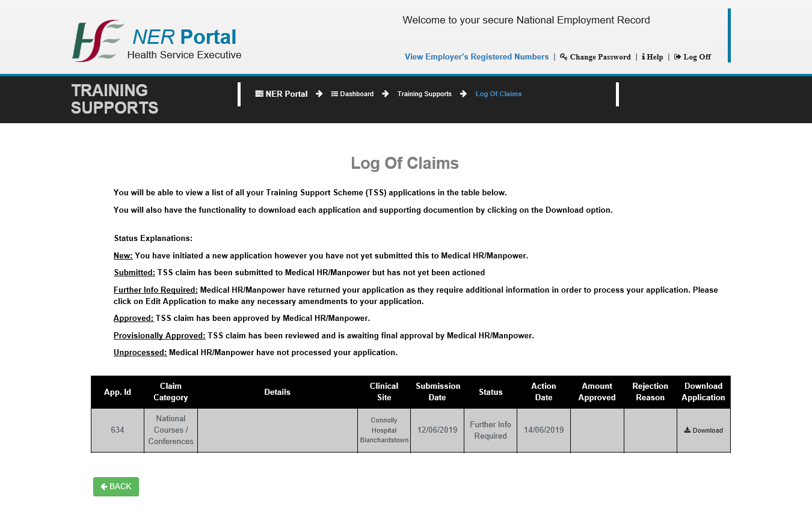
Task: Select the App Id cell 634
Action: point(117,430)
